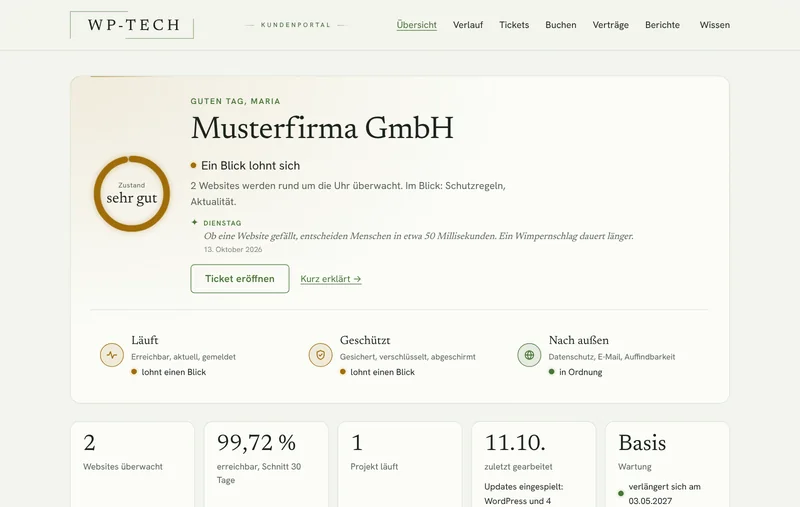Open the Übersicht tab
Screen dimensions: 800x507
416,25
